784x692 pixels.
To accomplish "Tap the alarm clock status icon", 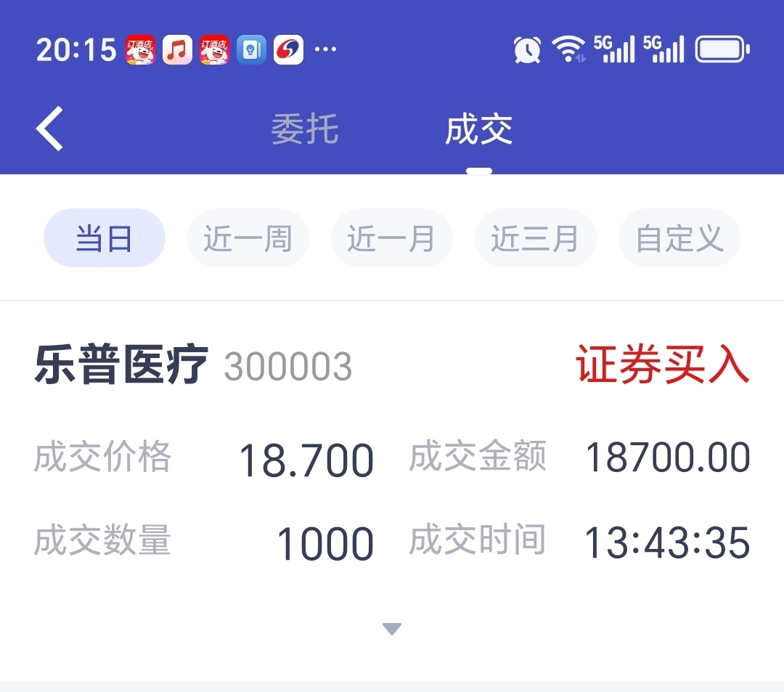I will [528, 50].
